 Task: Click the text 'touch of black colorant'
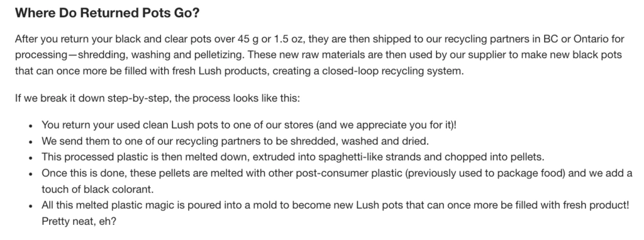coord(97,190)
